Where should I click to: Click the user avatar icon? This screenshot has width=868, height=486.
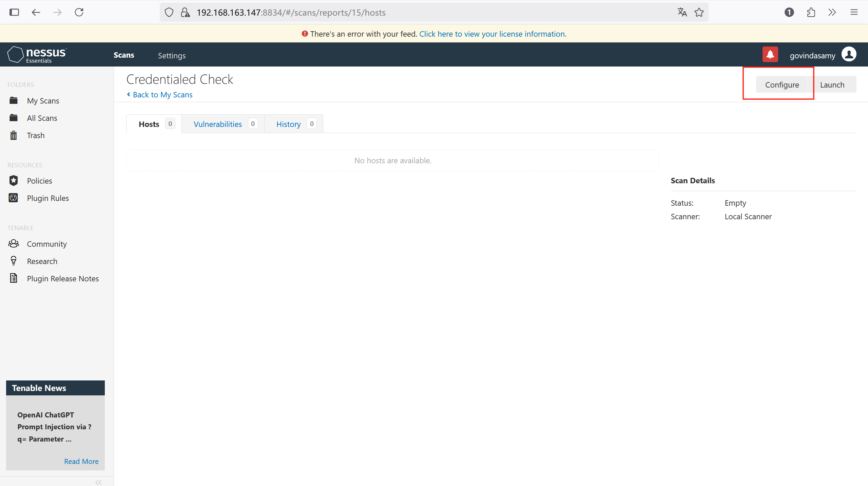[x=849, y=54]
